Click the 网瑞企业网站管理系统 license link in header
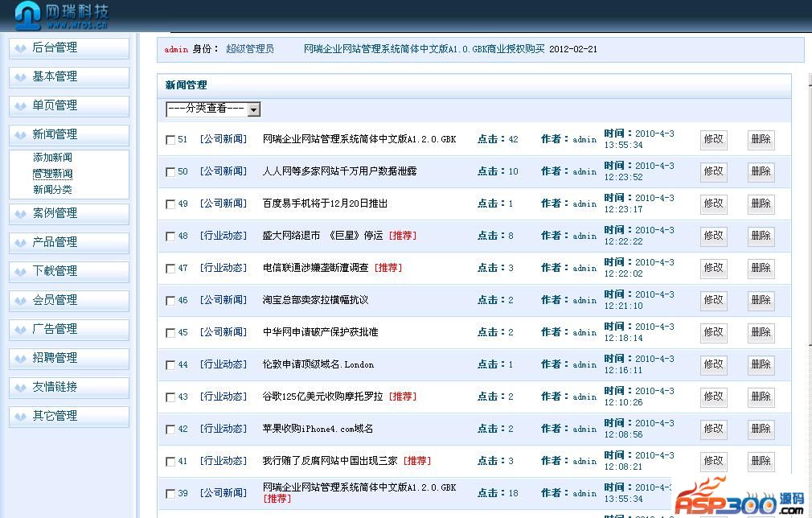 [x=424, y=49]
